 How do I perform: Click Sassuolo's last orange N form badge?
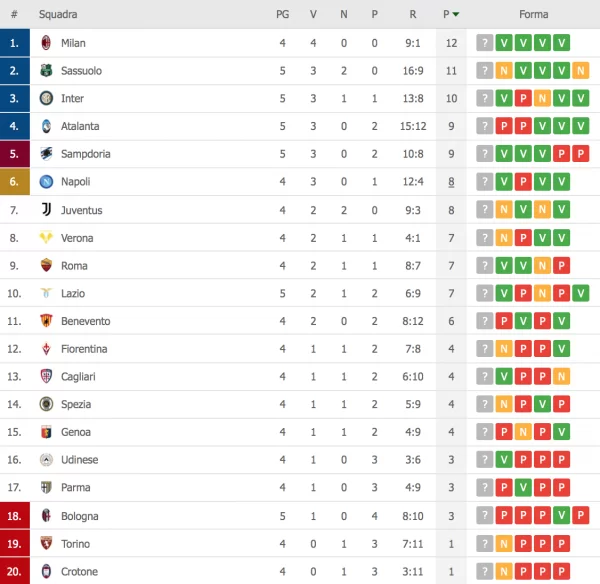581,71
